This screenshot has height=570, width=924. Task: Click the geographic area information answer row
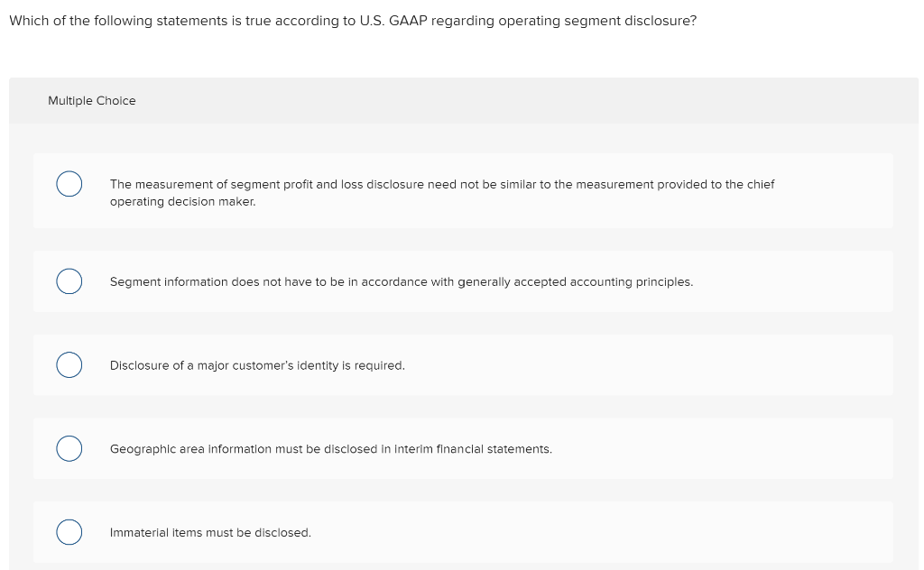[x=331, y=448]
